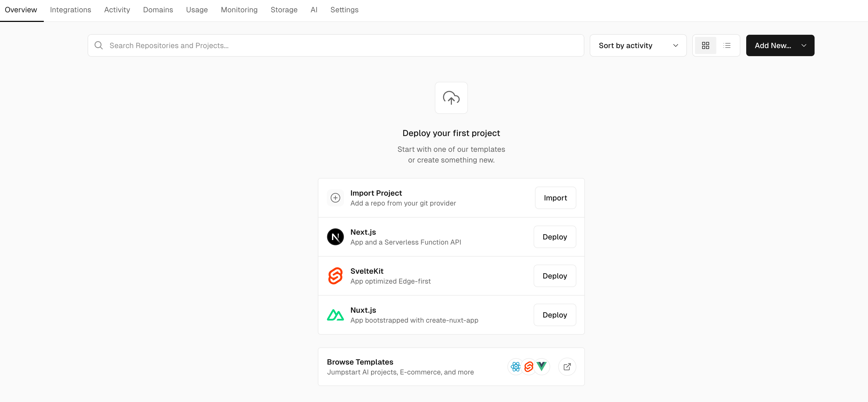Click the Nuxt.js logo icon
Screen dimensions: 868x402
click(335, 315)
